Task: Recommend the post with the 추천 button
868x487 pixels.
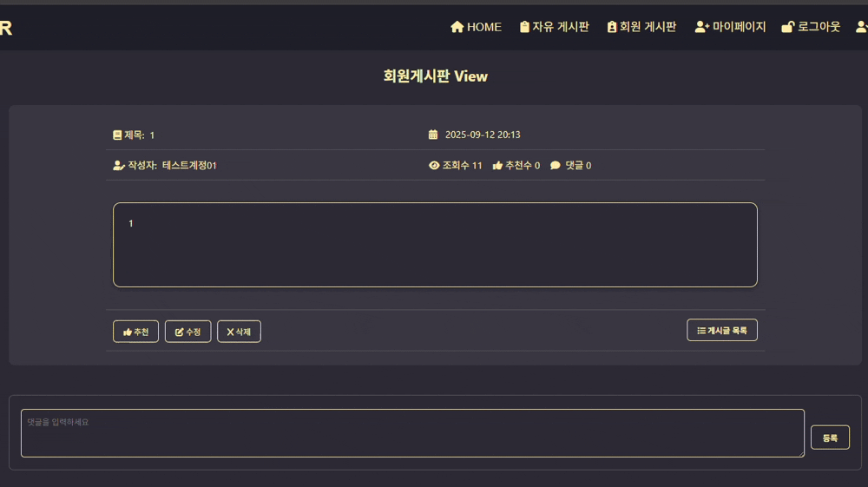Action: 135,332
